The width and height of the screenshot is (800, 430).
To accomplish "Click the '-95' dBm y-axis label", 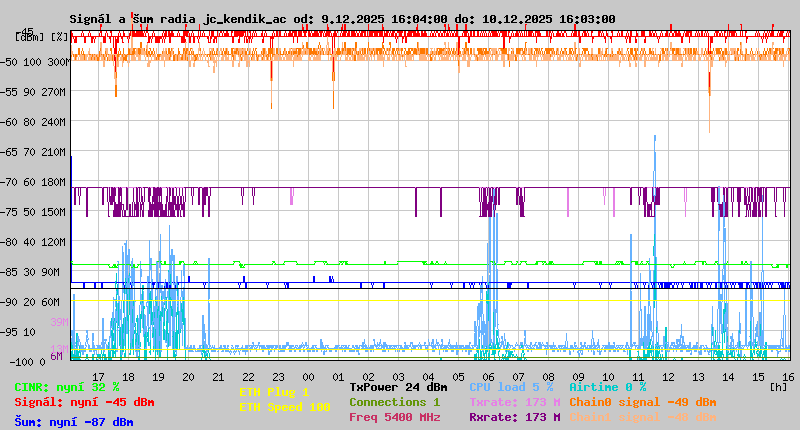I will [8, 333].
